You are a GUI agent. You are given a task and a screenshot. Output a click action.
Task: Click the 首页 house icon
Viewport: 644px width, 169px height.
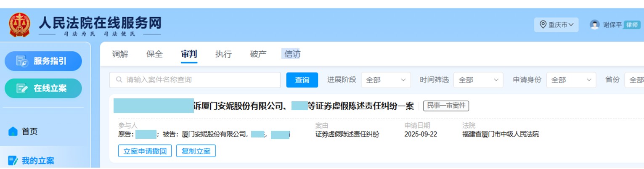pyautogui.click(x=13, y=132)
